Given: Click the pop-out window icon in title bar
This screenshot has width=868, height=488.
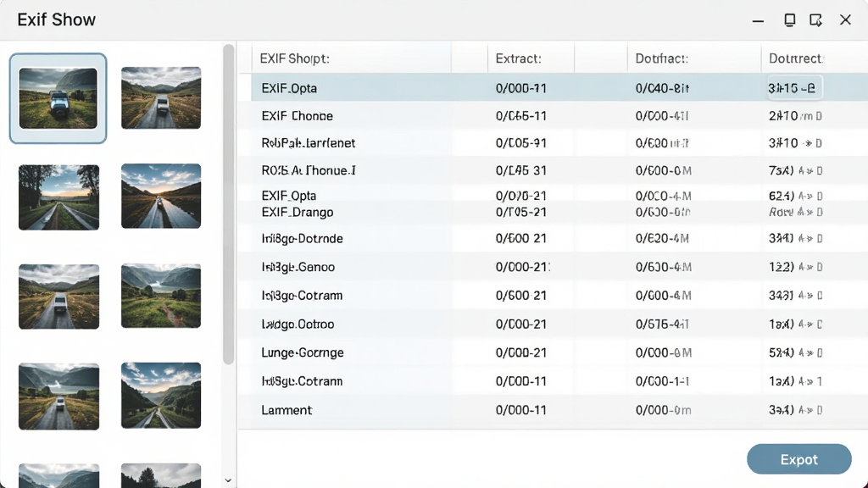Looking at the screenshot, I should pos(815,20).
